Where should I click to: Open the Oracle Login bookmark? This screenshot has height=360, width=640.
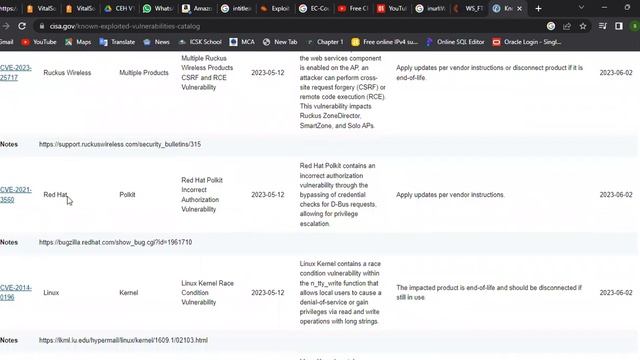[x=527, y=42]
